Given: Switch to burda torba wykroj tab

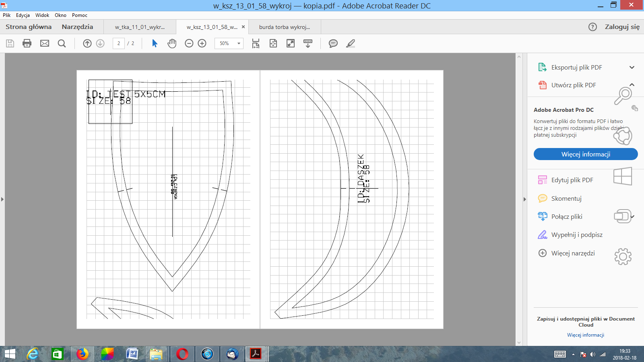Looking at the screenshot, I should click(x=285, y=27).
